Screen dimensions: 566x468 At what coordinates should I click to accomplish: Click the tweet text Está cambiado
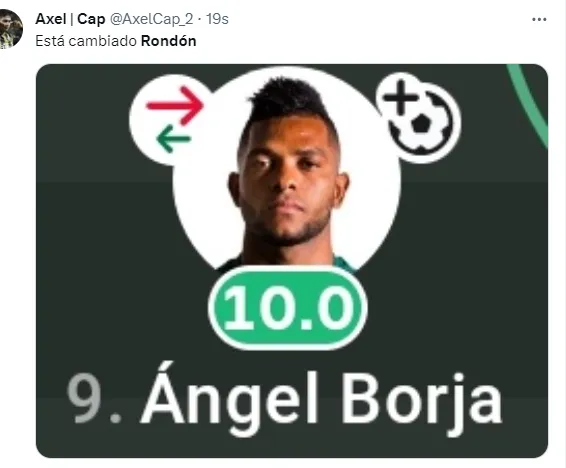point(86,41)
